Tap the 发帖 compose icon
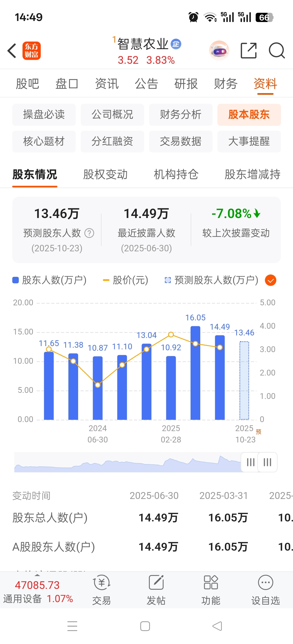 pyautogui.click(x=156, y=583)
